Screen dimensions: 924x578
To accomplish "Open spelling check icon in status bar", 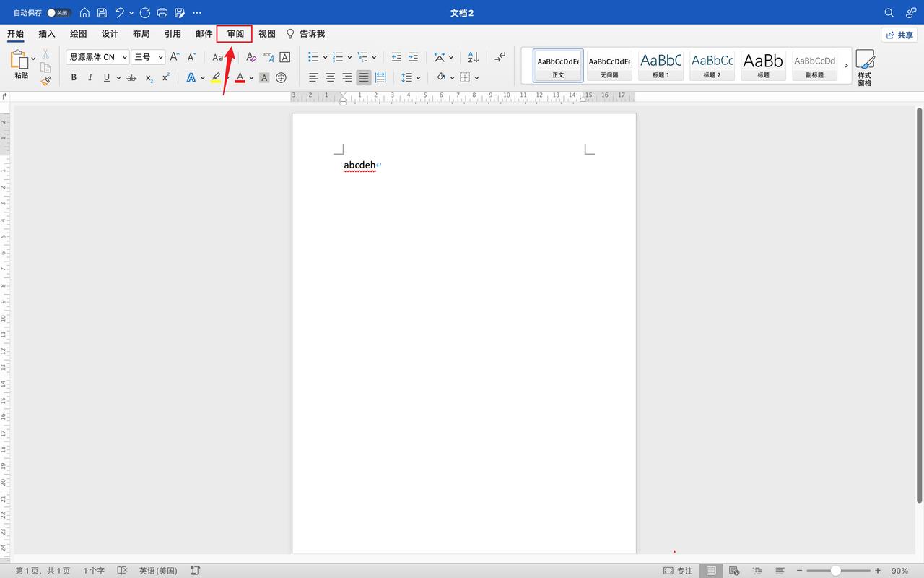I will [122, 571].
